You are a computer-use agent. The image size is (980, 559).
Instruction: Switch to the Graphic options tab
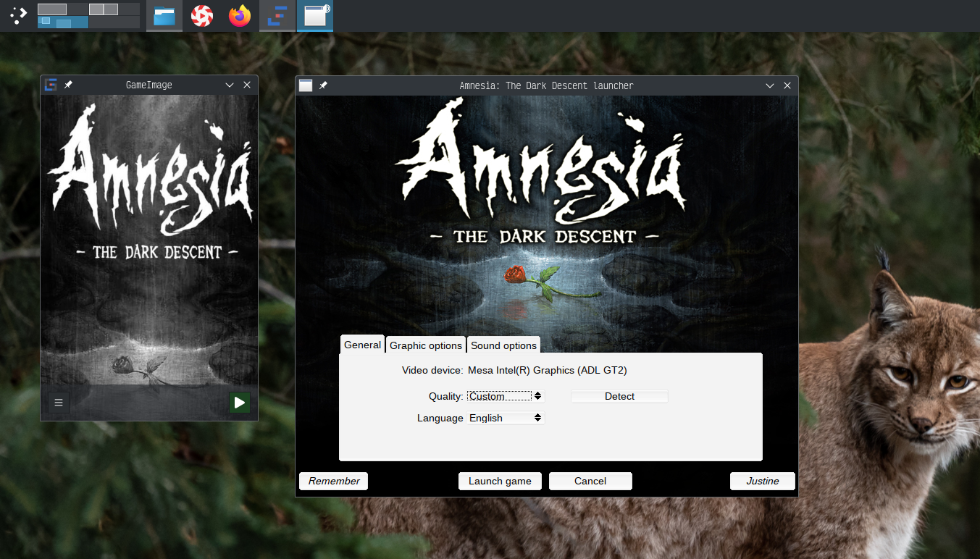pyautogui.click(x=426, y=345)
